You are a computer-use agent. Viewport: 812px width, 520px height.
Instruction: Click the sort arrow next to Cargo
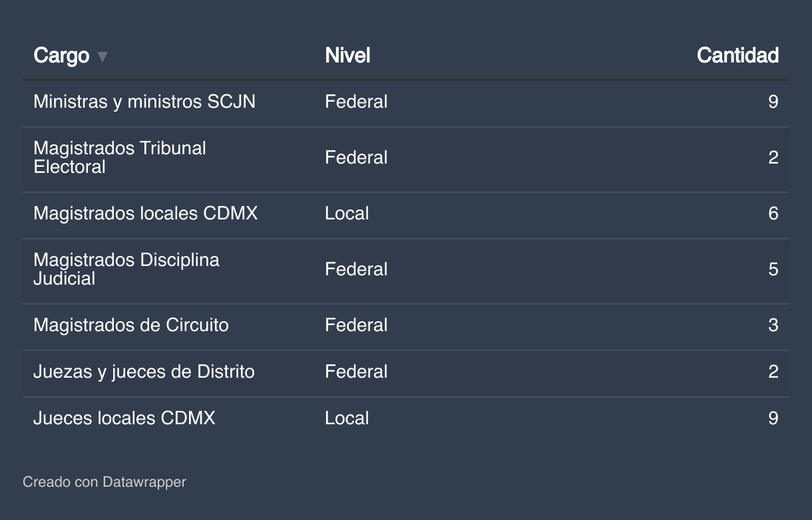click(x=102, y=57)
